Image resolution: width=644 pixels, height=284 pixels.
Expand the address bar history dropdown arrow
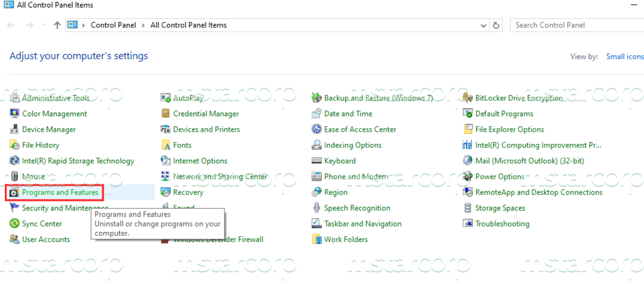(x=484, y=25)
